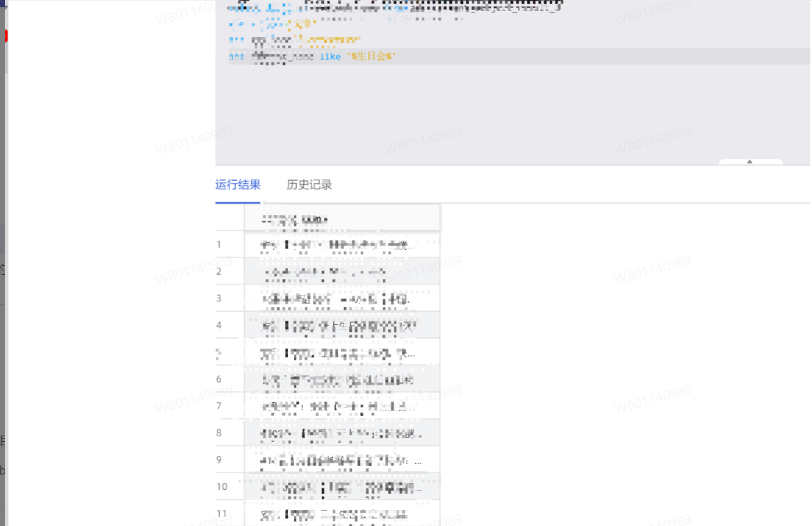Click row number 6 in the results
The width and height of the screenshot is (812, 526).
[219, 379]
